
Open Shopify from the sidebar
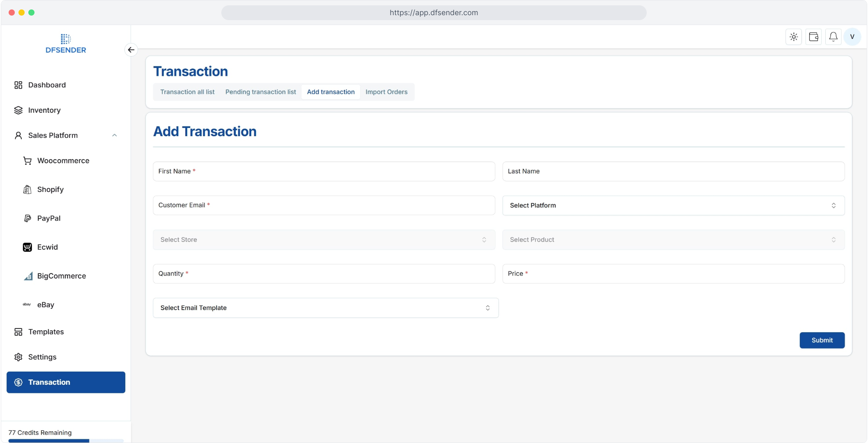click(x=50, y=190)
